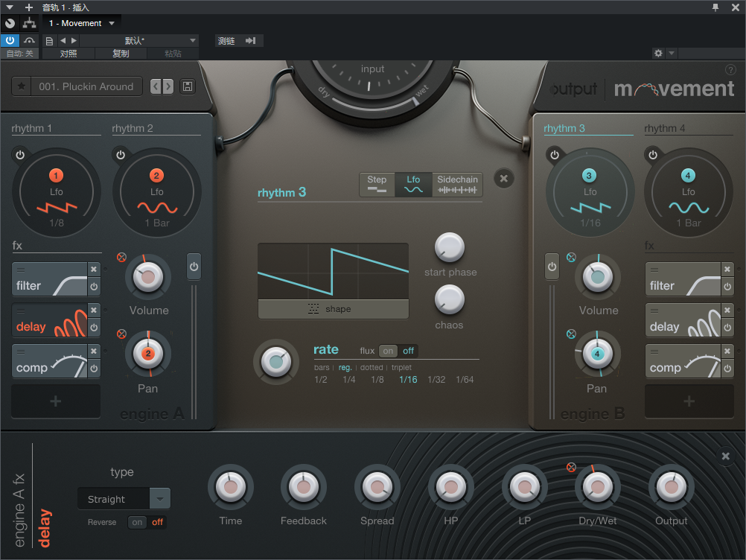The image size is (746, 560).
Task: Switch rhythm 3 to Step mode
Action: point(377,184)
